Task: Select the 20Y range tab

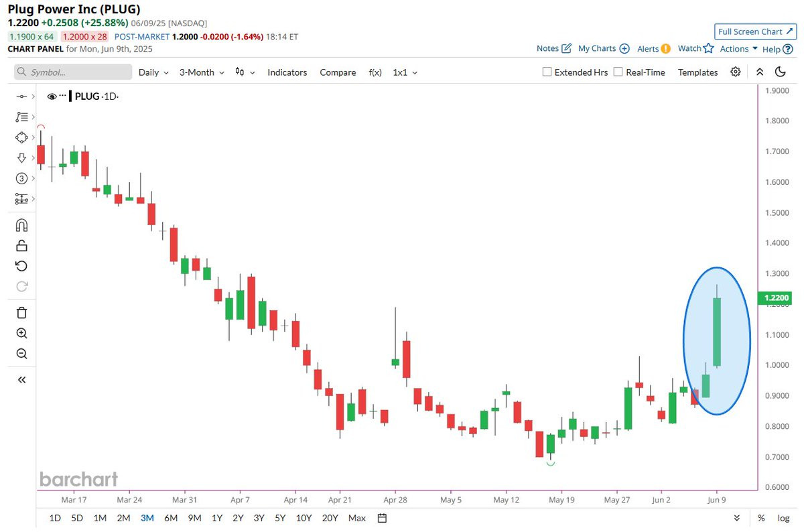Action: pyautogui.click(x=330, y=518)
